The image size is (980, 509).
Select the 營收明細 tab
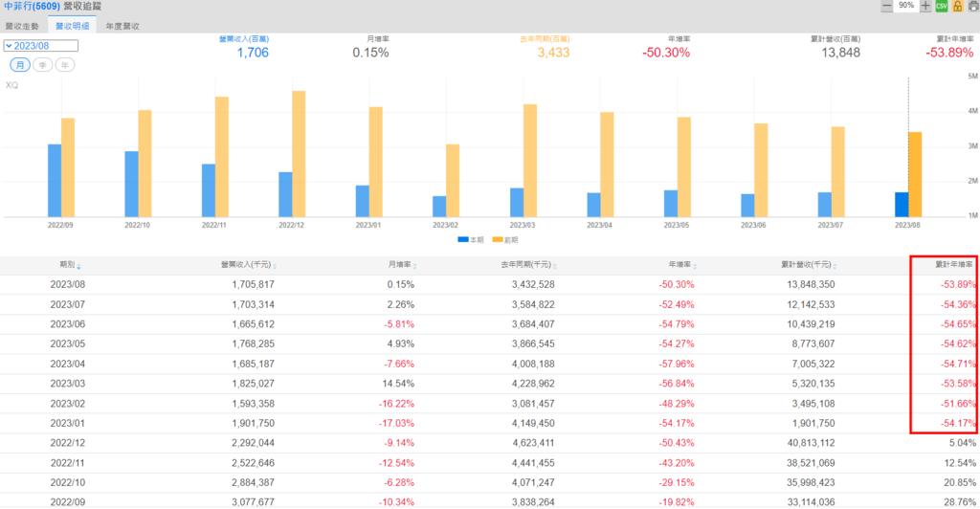[x=73, y=26]
